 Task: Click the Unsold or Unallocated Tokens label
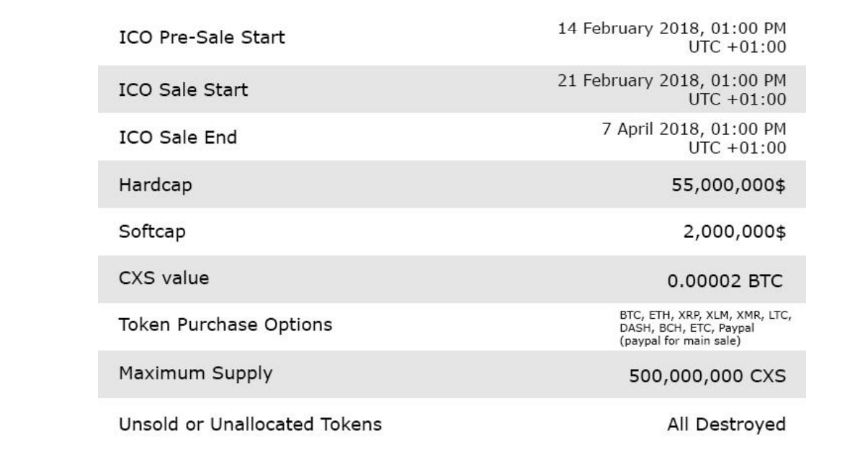(250, 425)
